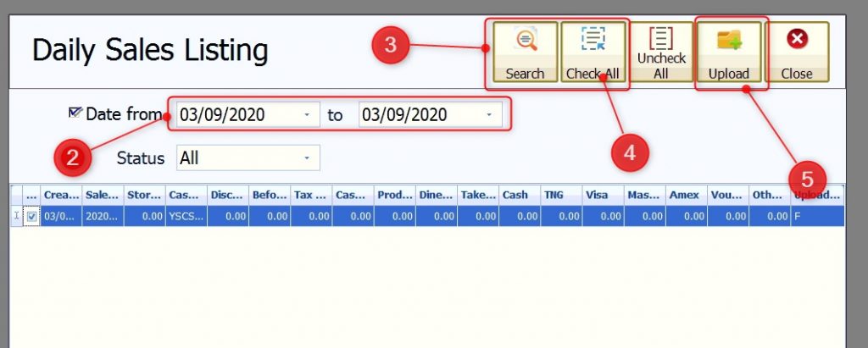Click the TNG column header
The width and height of the screenshot is (868, 348).
[560, 195]
